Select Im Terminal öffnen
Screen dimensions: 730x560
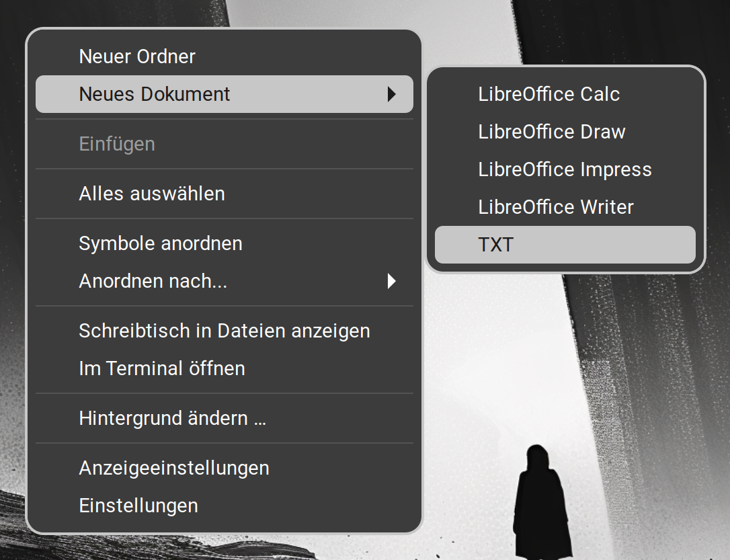[162, 368]
